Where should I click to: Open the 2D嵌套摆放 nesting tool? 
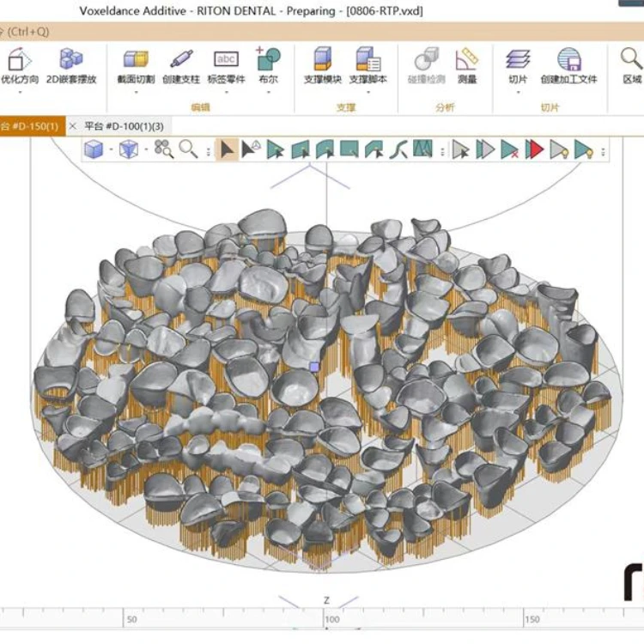tap(71, 58)
